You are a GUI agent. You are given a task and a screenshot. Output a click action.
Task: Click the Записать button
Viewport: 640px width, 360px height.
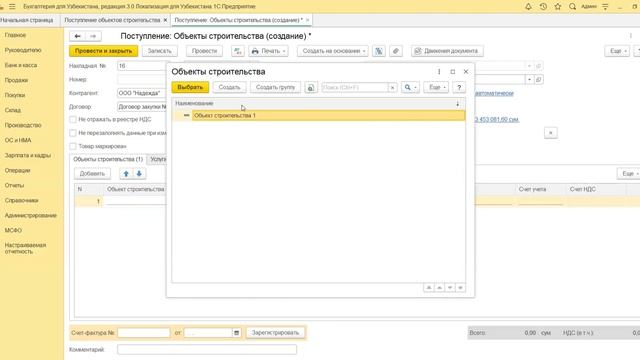(159, 51)
